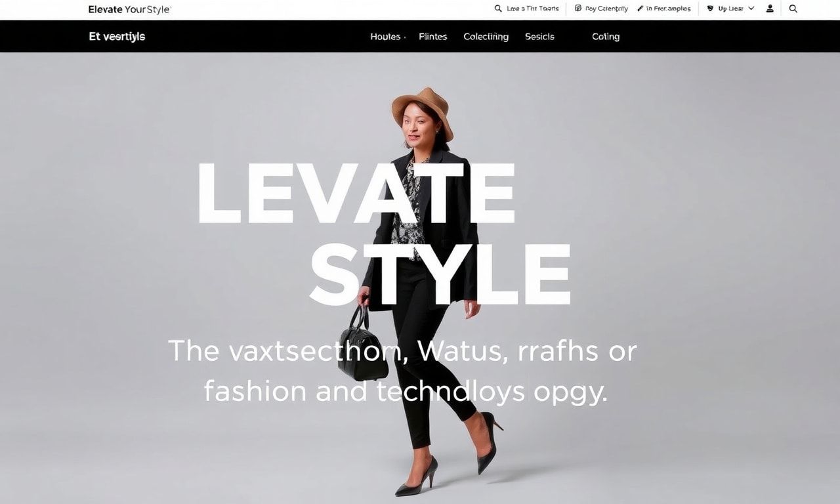Click the "Elevate YourStyle" site title
Screen dimensions: 840x504
tap(129, 9)
